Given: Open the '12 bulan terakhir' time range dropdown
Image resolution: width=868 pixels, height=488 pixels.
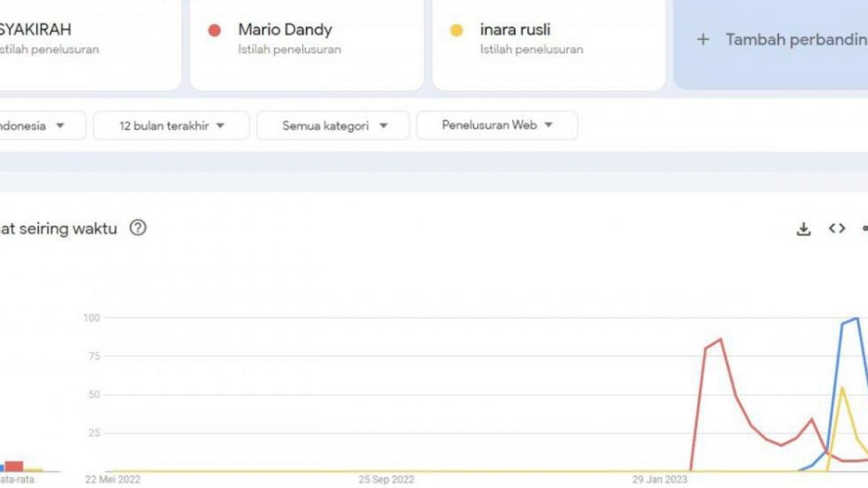Looking at the screenshot, I should coord(171,125).
